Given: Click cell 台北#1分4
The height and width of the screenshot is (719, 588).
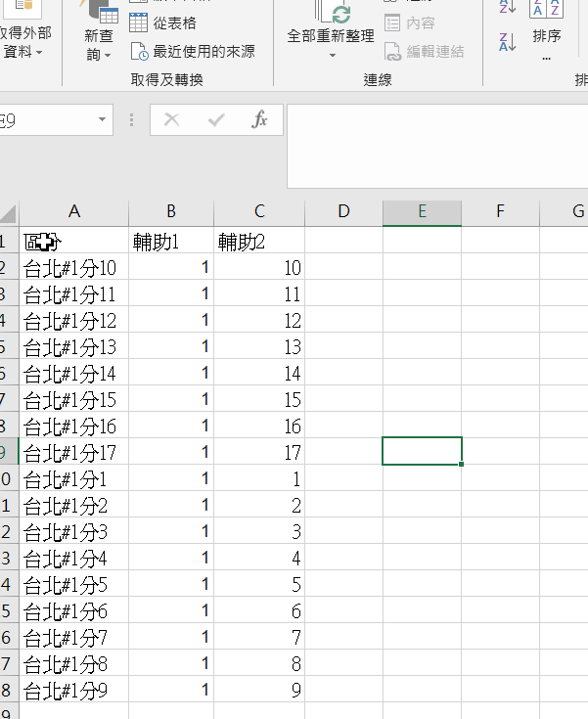Looking at the screenshot, I should (x=73, y=558).
